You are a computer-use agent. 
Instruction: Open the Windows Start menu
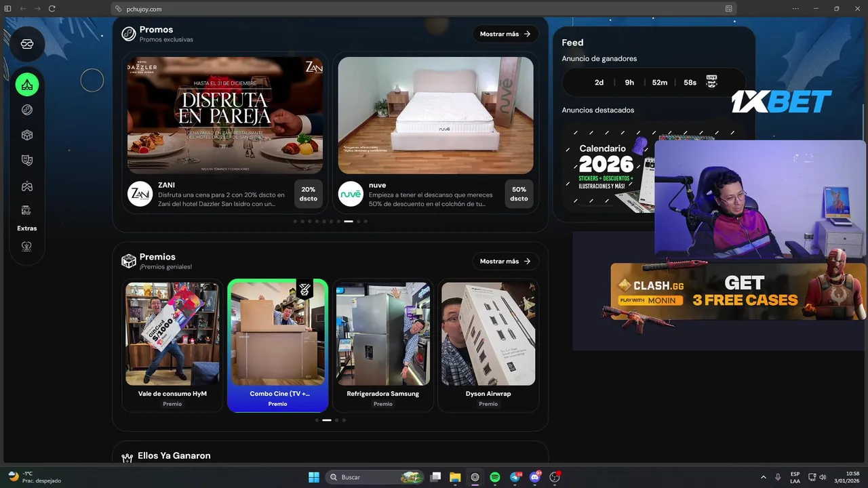314,477
